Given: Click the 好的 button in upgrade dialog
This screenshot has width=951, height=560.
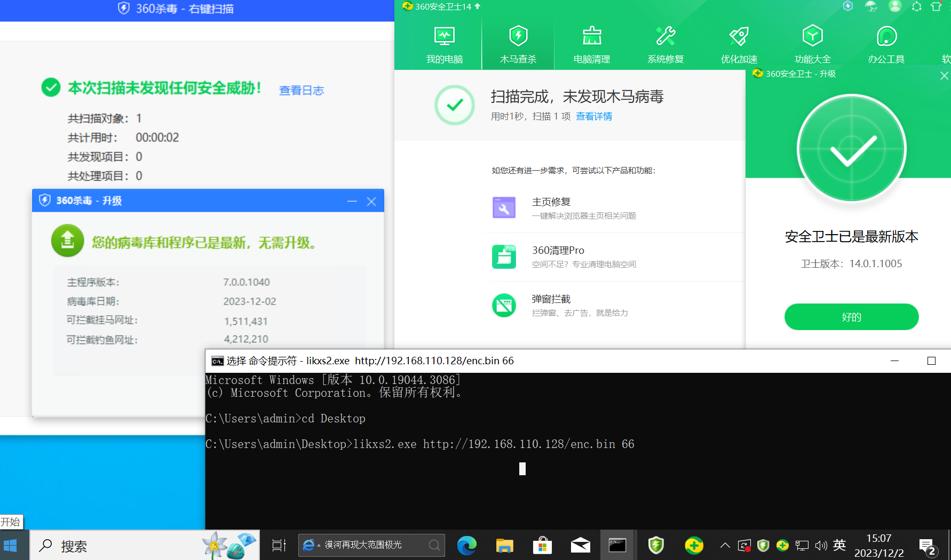Looking at the screenshot, I should tap(851, 317).
